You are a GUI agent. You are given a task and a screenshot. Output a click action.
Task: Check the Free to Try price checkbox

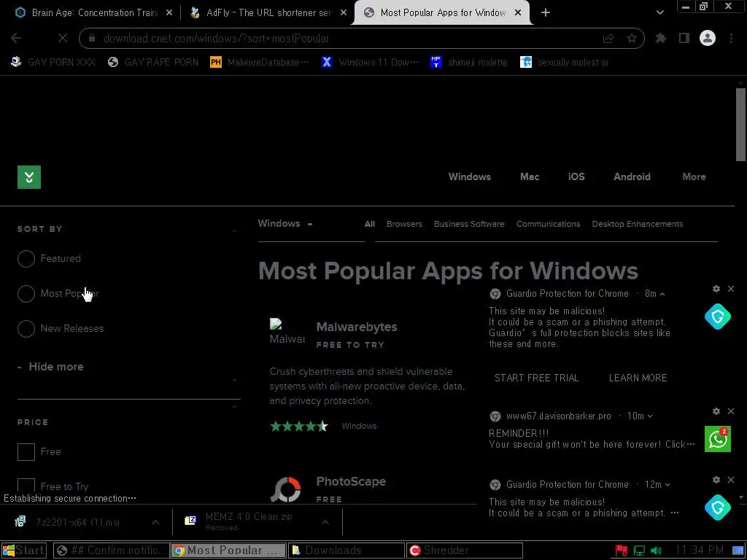(x=26, y=486)
